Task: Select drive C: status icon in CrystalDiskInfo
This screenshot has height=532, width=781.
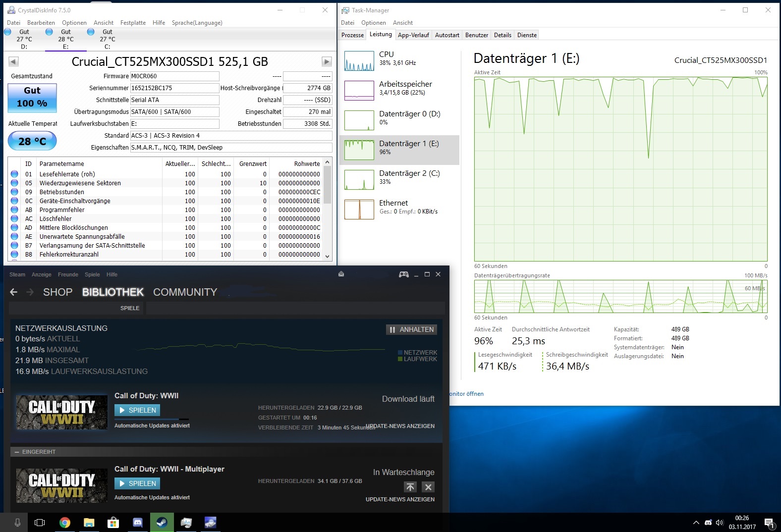Action: pyautogui.click(x=91, y=32)
